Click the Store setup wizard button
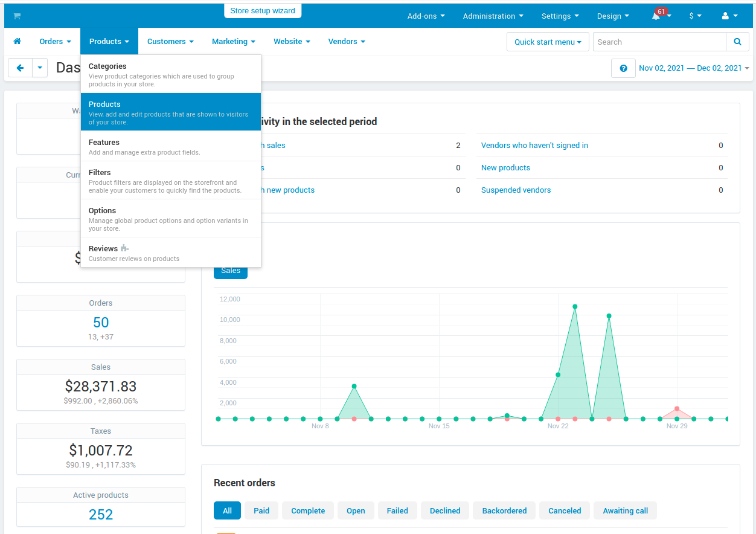The width and height of the screenshot is (756, 534). (x=263, y=10)
